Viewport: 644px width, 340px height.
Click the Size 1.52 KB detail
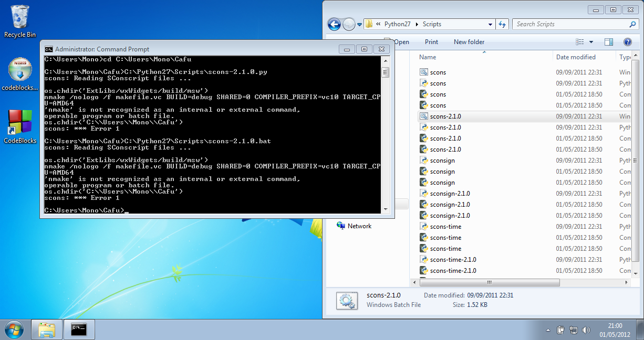[x=469, y=305]
